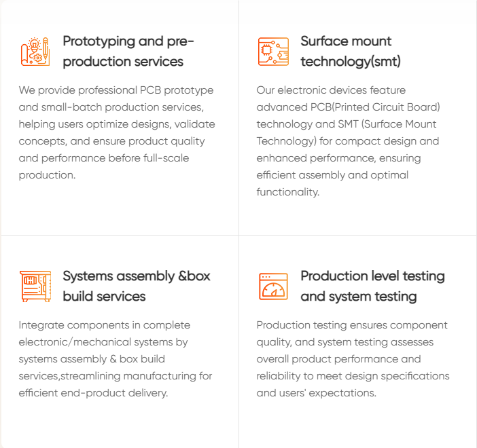
Task: Click 'technology and SMT (Surface Mount' line
Action: point(346,124)
